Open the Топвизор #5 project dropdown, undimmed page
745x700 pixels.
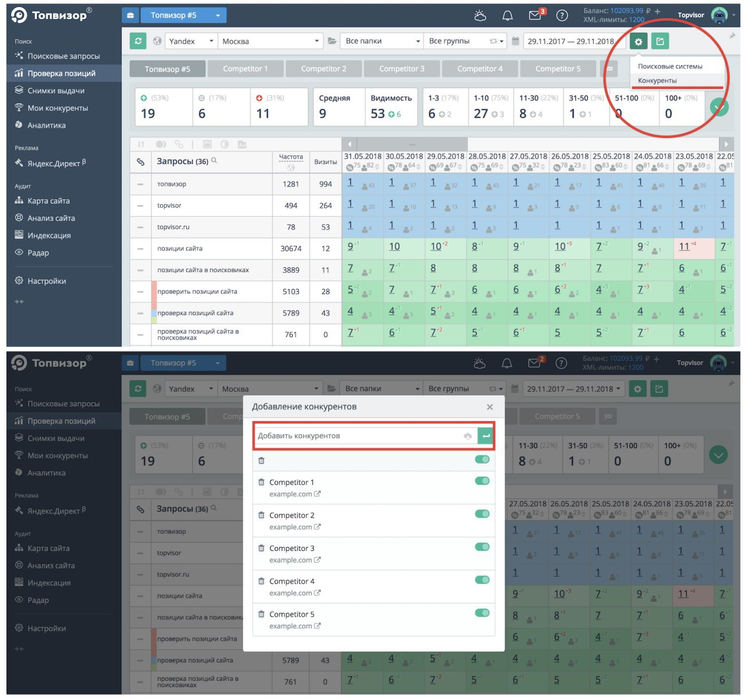click(x=185, y=16)
